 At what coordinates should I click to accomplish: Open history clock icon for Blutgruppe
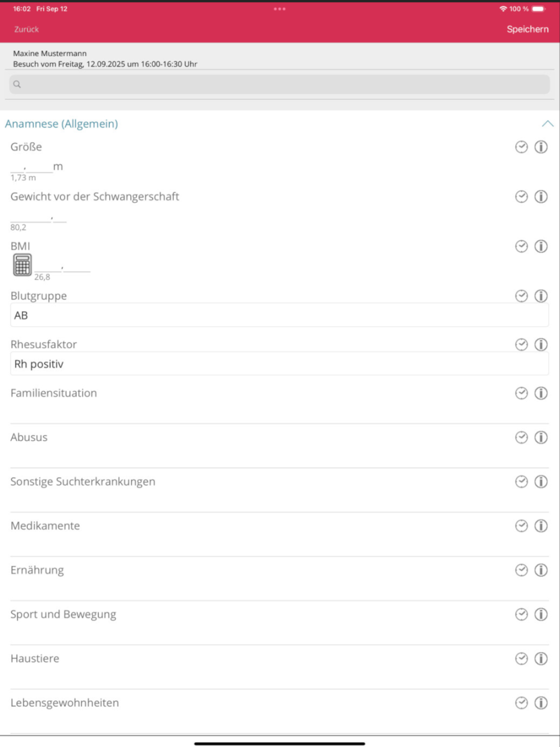[521, 296]
